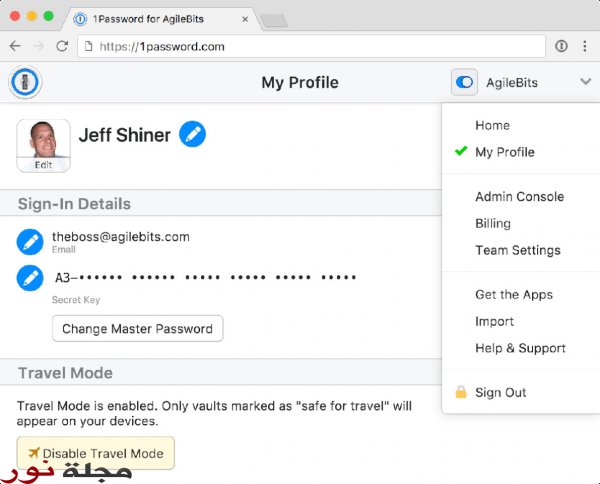Open Admin Console from the menu

[521, 197]
